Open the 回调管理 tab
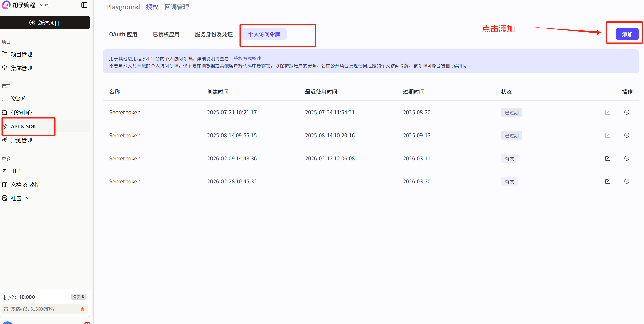644x324 pixels. pyautogui.click(x=177, y=7)
